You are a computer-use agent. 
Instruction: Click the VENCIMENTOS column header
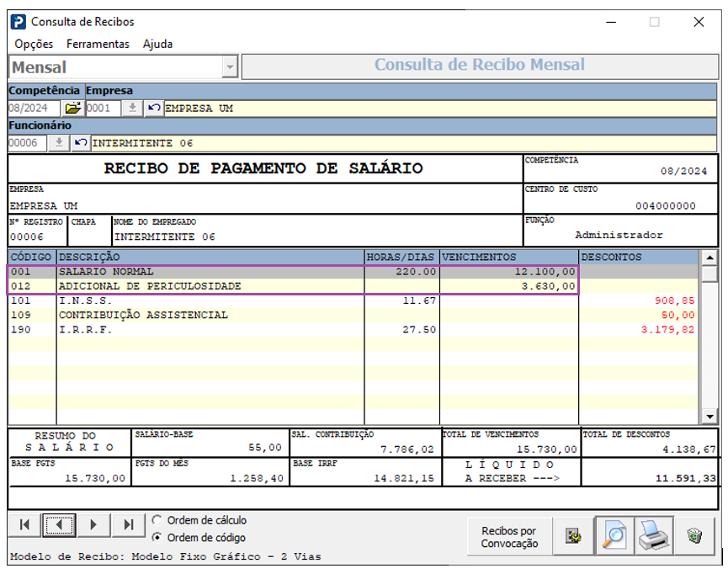point(509,257)
